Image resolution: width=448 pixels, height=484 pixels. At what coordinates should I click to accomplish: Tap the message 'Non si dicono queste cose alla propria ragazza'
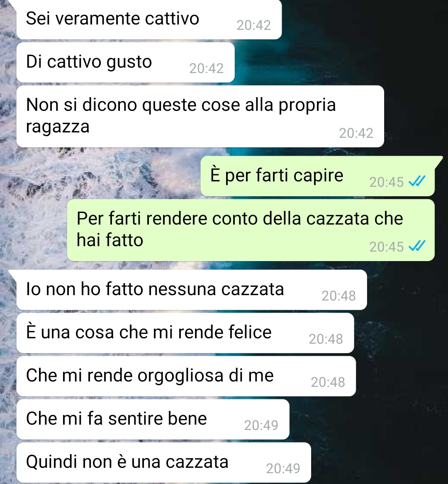click(x=200, y=116)
